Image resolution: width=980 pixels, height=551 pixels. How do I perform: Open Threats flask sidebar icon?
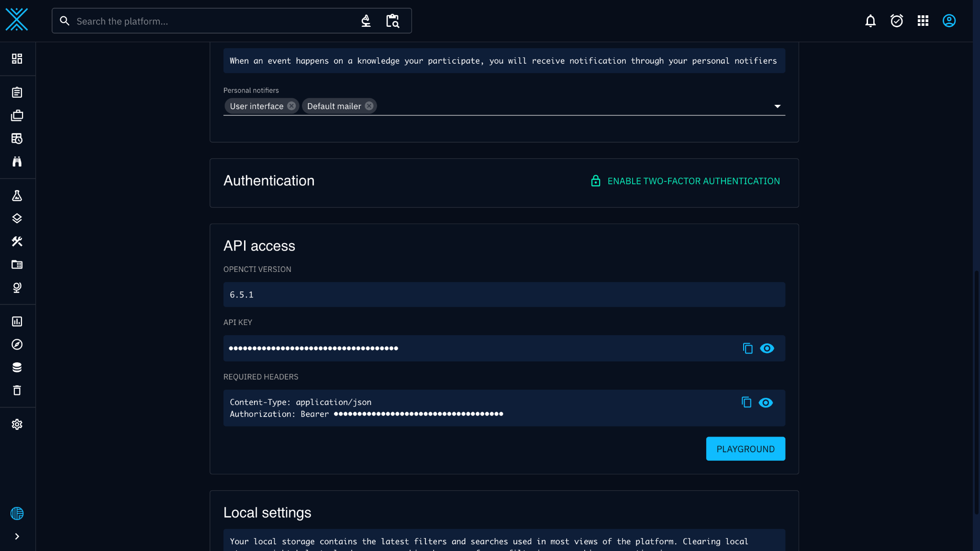pyautogui.click(x=17, y=195)
